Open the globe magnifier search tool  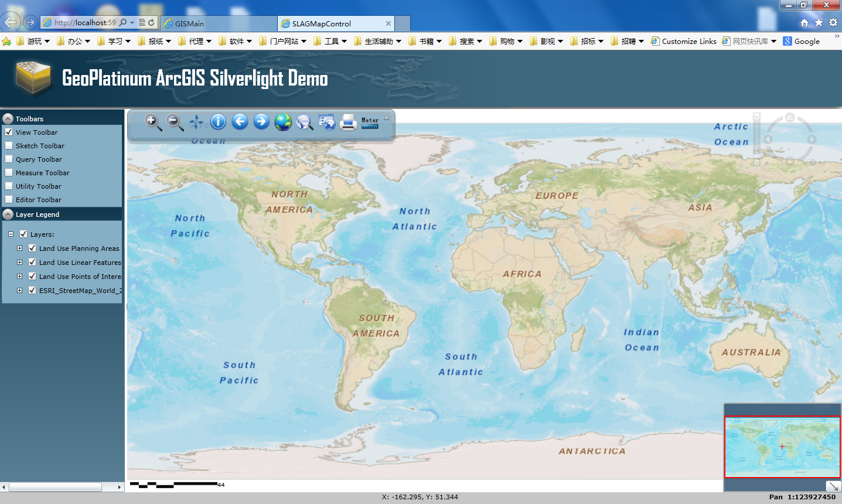(x=305, y=122)
